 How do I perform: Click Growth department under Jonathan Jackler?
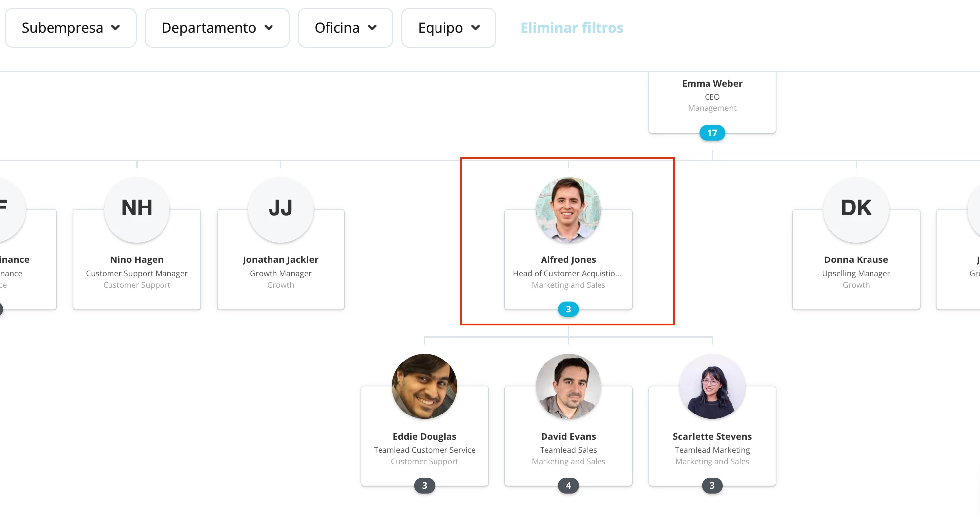(280, 285)
